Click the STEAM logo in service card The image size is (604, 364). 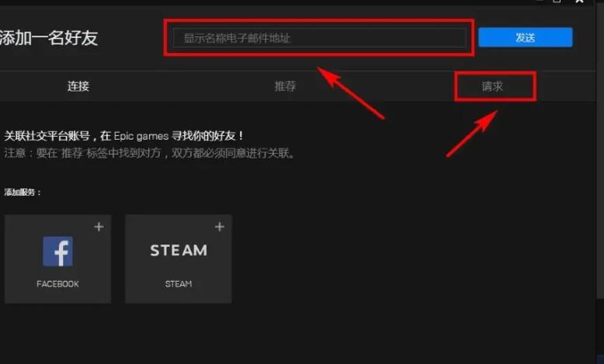coord(179,251)
